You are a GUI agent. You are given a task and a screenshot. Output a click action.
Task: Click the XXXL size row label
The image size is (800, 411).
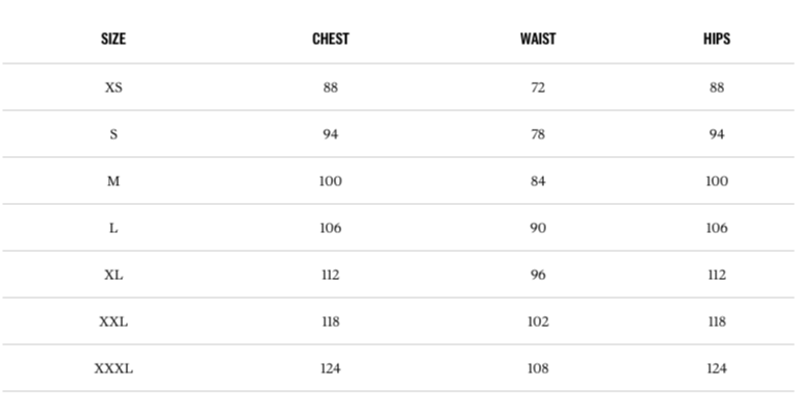pos(113,369)
